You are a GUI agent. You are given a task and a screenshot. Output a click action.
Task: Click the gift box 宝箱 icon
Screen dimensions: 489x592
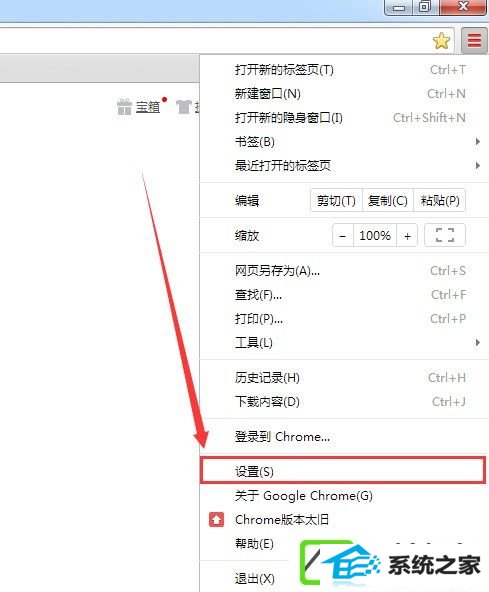(124, 107)
